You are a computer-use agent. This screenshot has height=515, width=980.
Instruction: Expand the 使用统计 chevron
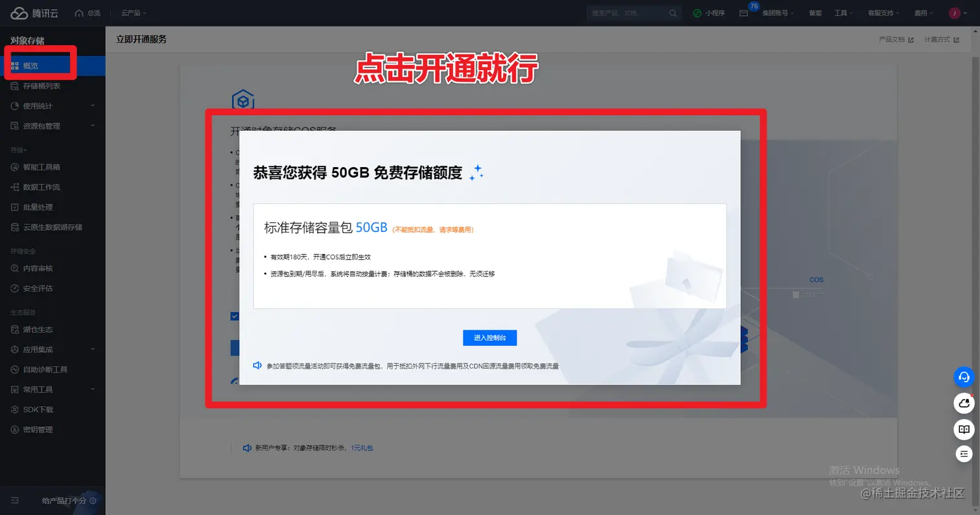pyautogui.click(x=93, y=106)
